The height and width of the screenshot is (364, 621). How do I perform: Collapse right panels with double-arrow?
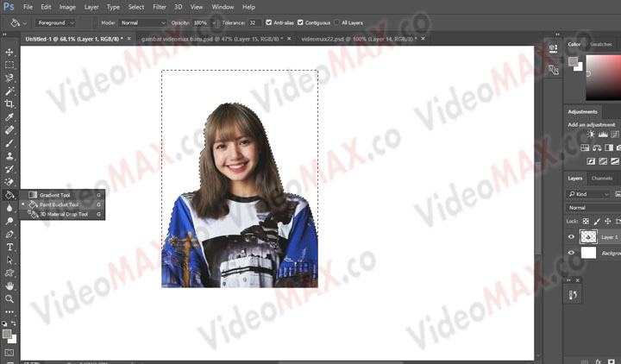558,35
